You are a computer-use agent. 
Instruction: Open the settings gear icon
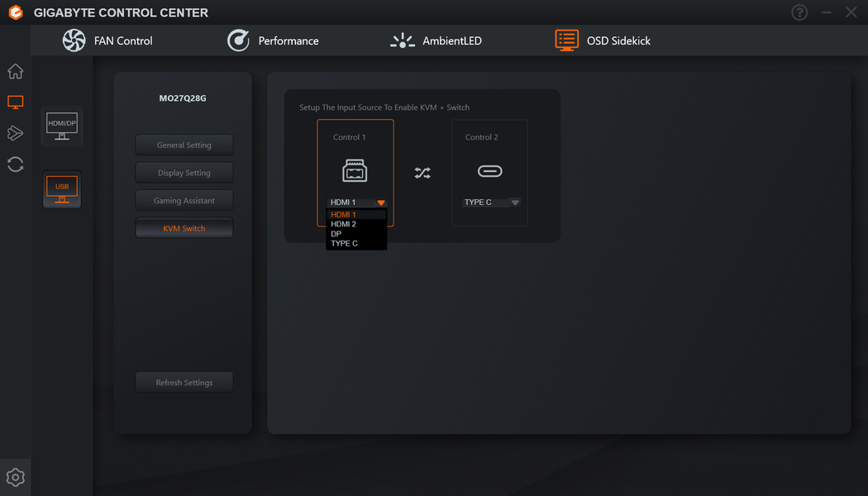click(16, 477)
